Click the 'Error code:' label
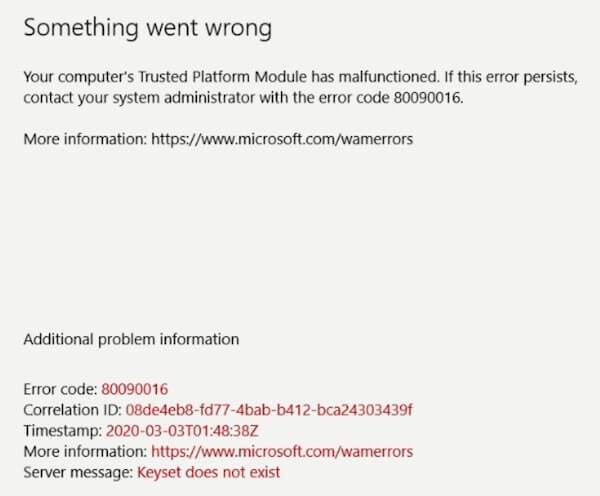The image size is (600, 496). pos(60,389)
